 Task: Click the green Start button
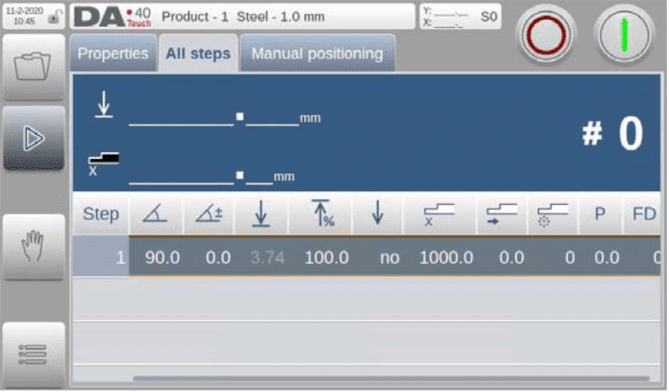[x=624, y=35]
